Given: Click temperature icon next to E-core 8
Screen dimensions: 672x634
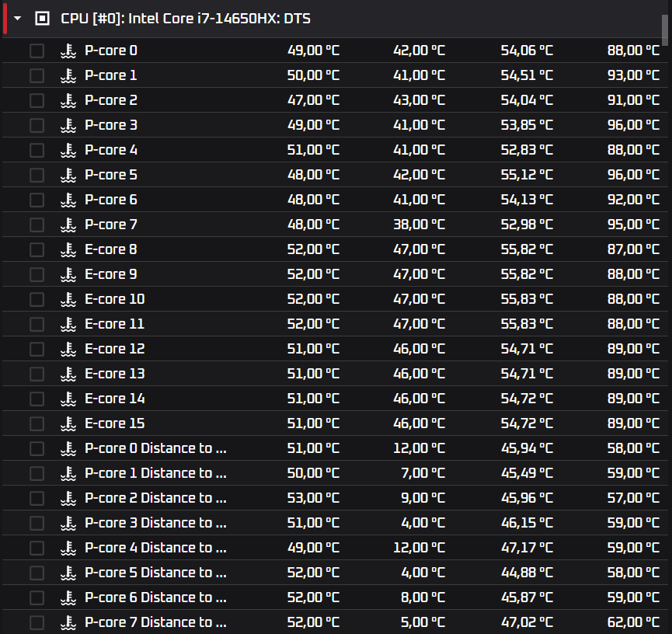Looking at the screenshot, I should click(x=68, y=249).
